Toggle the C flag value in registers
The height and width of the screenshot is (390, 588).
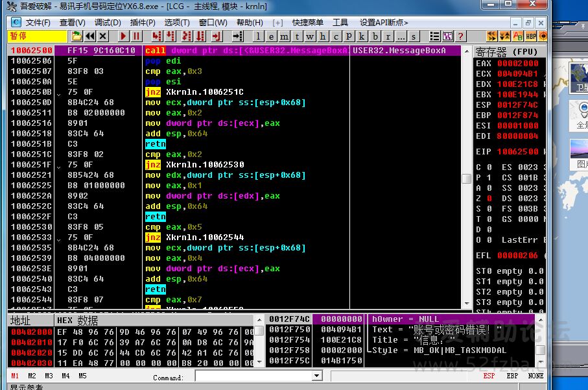pos(489,167)
